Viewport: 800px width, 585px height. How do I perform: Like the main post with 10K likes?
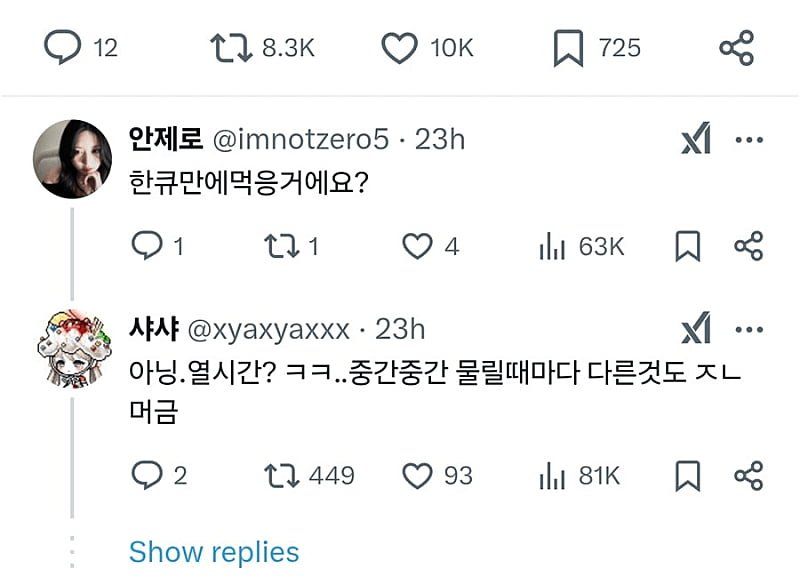(x=401, y=48)
